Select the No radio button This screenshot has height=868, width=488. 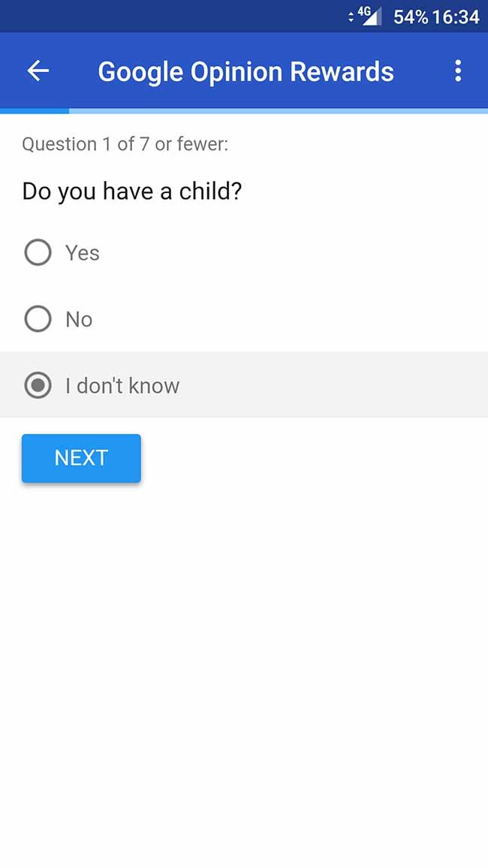[x=38, y=319]
